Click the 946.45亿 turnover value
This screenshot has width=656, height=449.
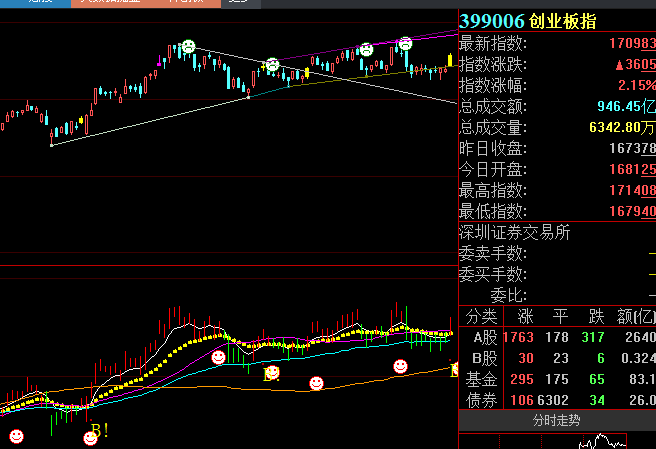pos(626,106)
